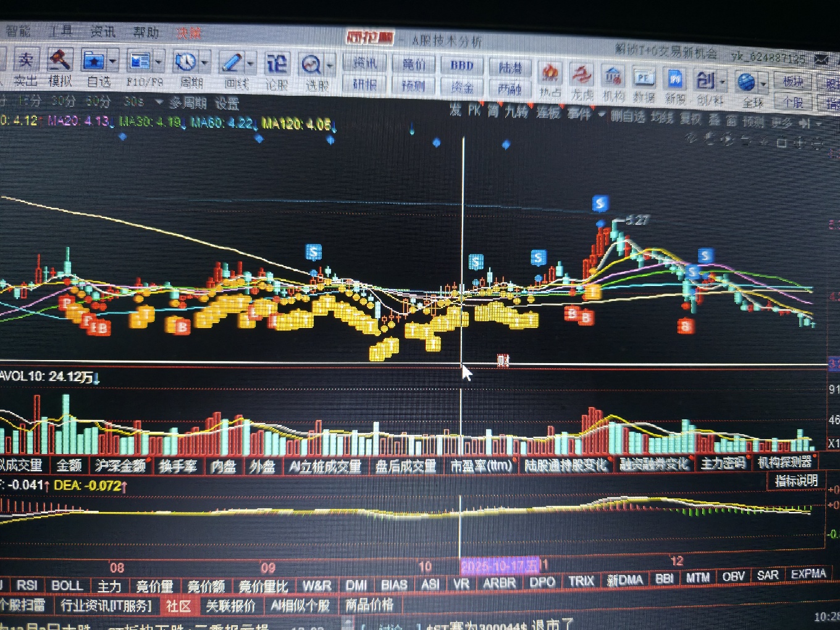Screen dimensions: 840x630
Task: Click the BBD button
Action: pyautogui.click(x=462, y=65)
